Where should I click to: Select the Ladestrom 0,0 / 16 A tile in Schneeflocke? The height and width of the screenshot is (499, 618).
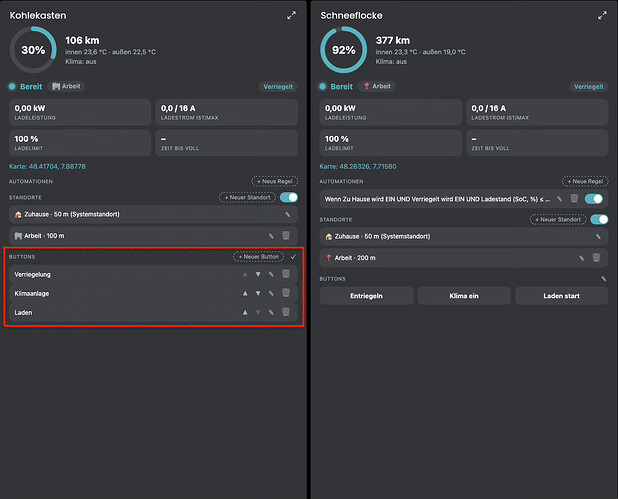point(537,112)
